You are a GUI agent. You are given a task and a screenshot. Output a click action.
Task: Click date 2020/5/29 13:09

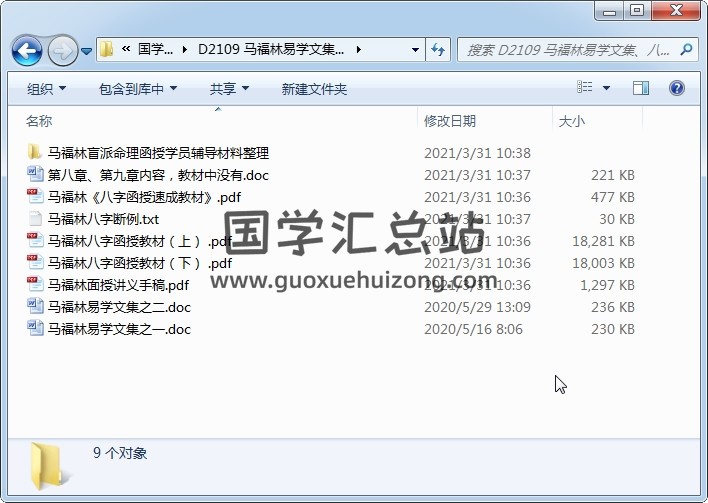(477, 307)
